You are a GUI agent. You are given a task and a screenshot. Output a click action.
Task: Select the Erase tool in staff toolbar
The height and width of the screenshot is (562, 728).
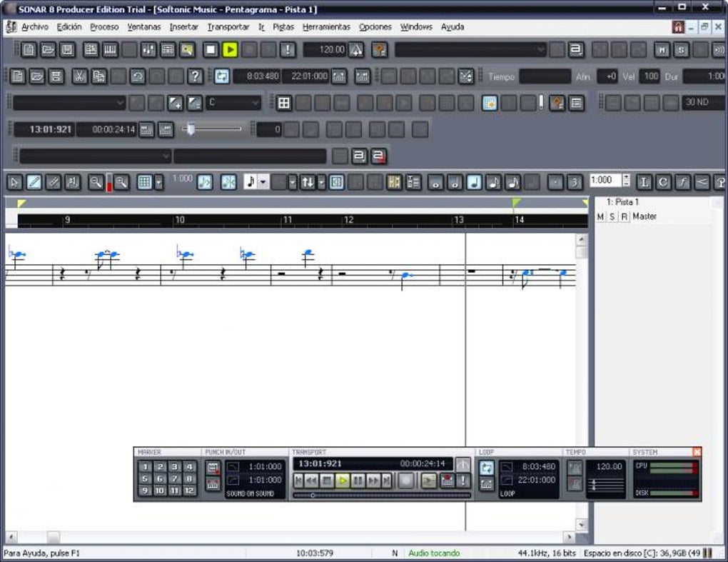pos(53,182)
